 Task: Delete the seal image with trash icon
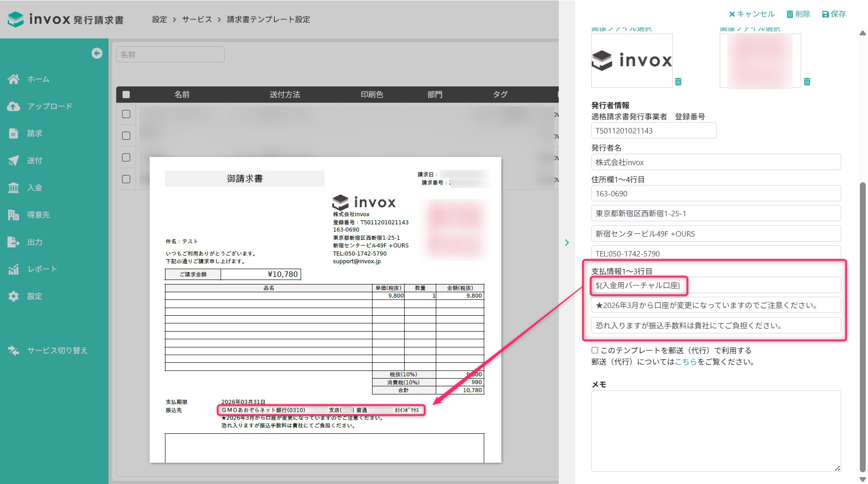[x=807, y=82]
